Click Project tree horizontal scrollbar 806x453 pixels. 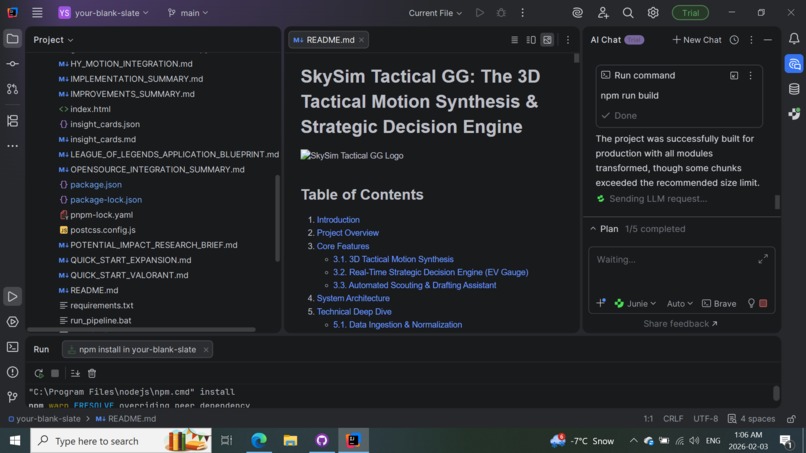pos(141,330)
